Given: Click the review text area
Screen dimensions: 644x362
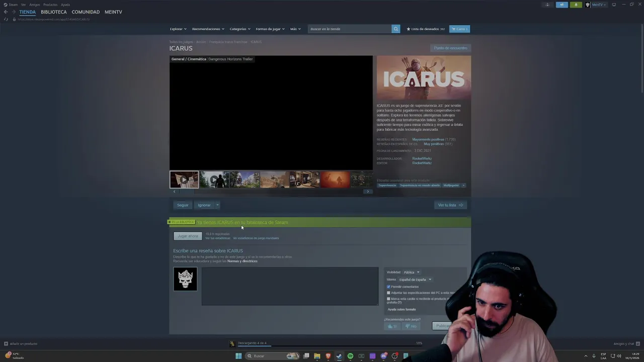Looking at the screenshot, I should point(290,286).
